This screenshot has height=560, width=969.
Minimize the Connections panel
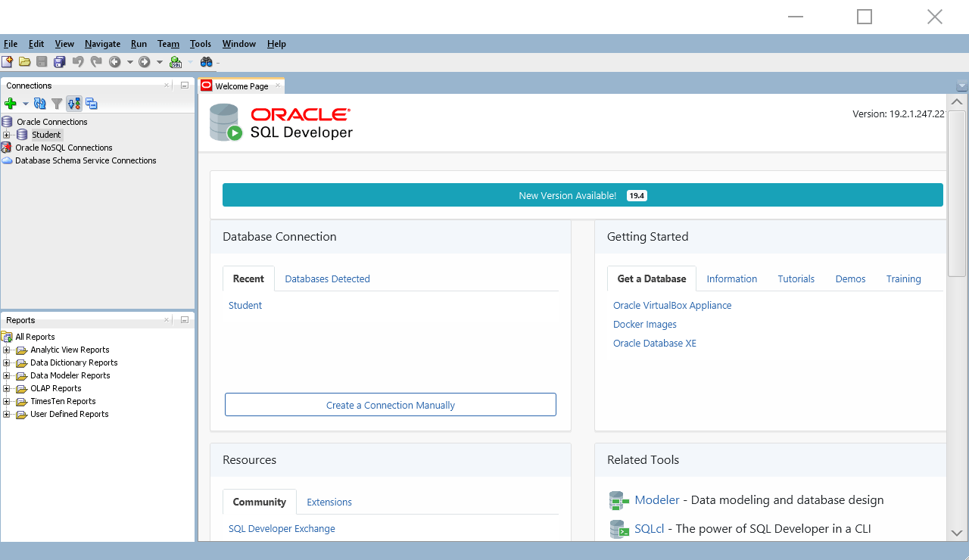tap(184, 86)
